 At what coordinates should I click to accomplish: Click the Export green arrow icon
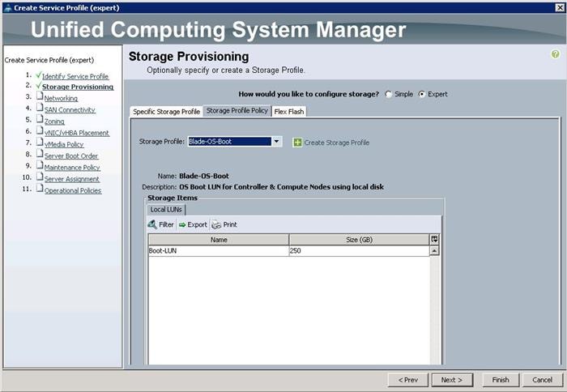[182, 225]
